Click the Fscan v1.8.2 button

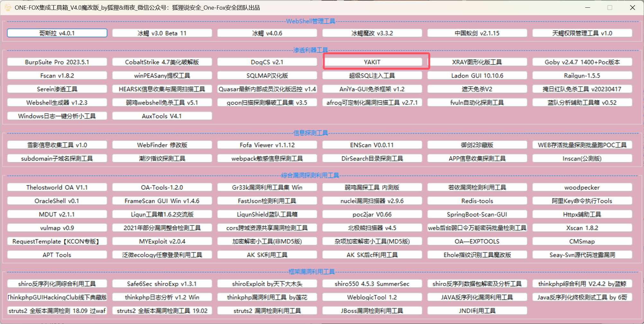click(57, 75)
